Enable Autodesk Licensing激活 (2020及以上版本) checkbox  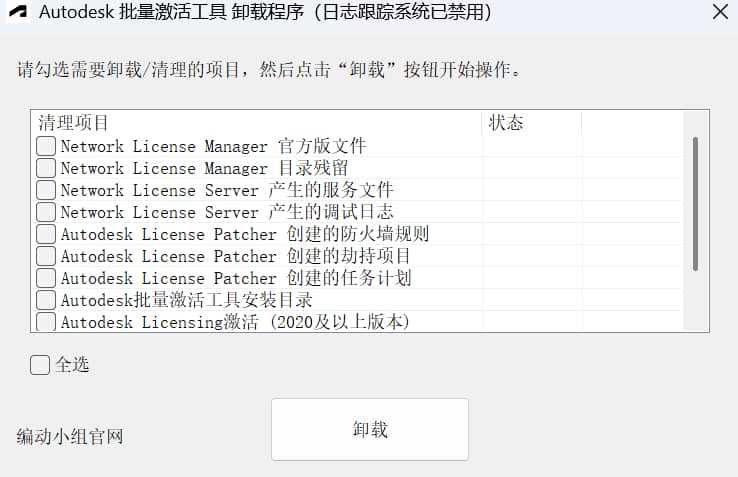(46, 322)
